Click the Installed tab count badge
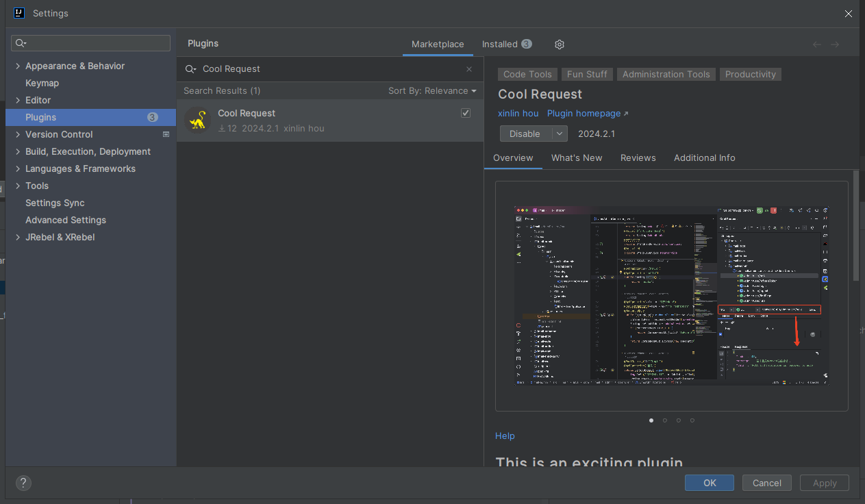Screen dimensions: 865x504 pos(526,44)
